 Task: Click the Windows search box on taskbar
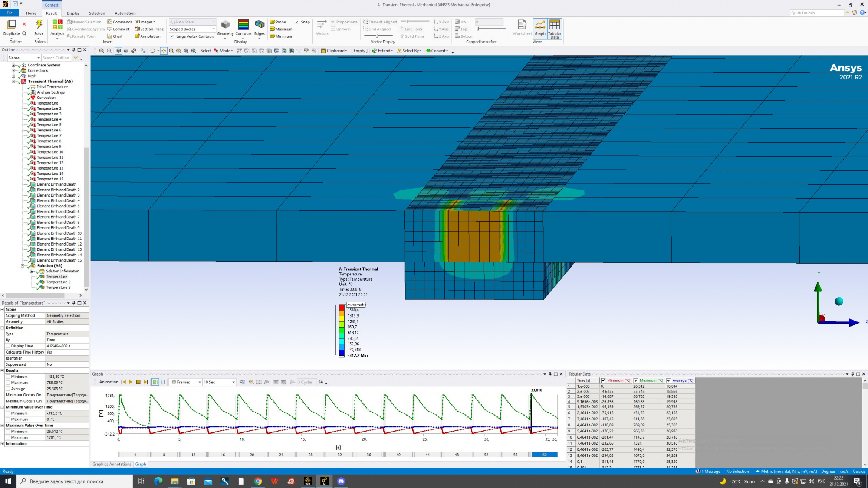[75, 481]
